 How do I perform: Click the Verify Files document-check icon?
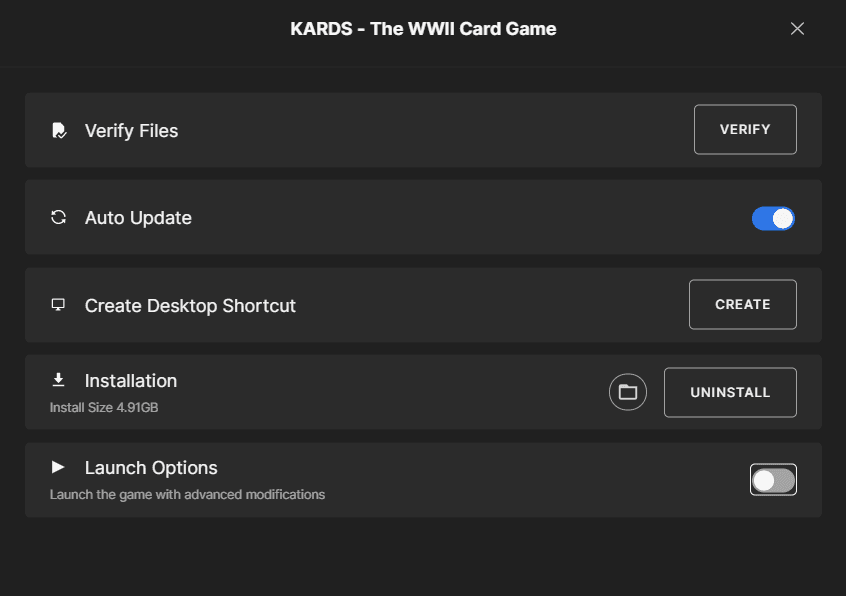click(x=59, y=131)
